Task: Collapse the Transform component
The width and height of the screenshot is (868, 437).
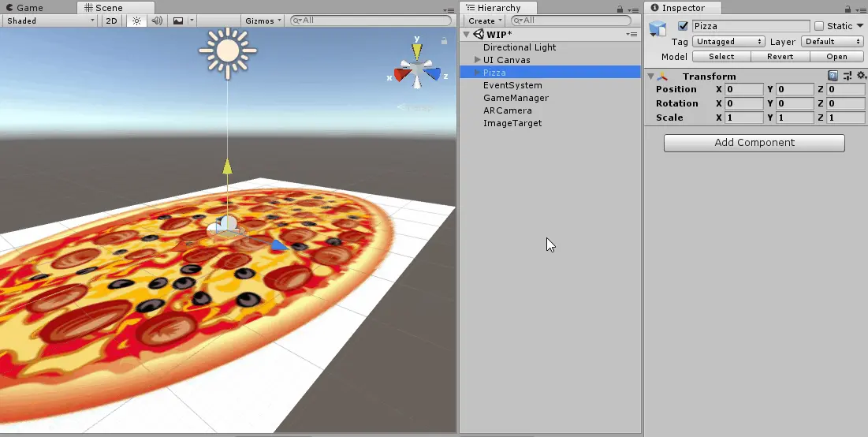Action: 651,77
